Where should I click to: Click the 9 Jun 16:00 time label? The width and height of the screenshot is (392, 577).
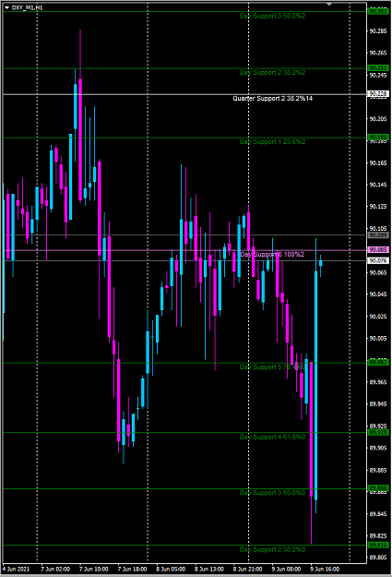325,569
